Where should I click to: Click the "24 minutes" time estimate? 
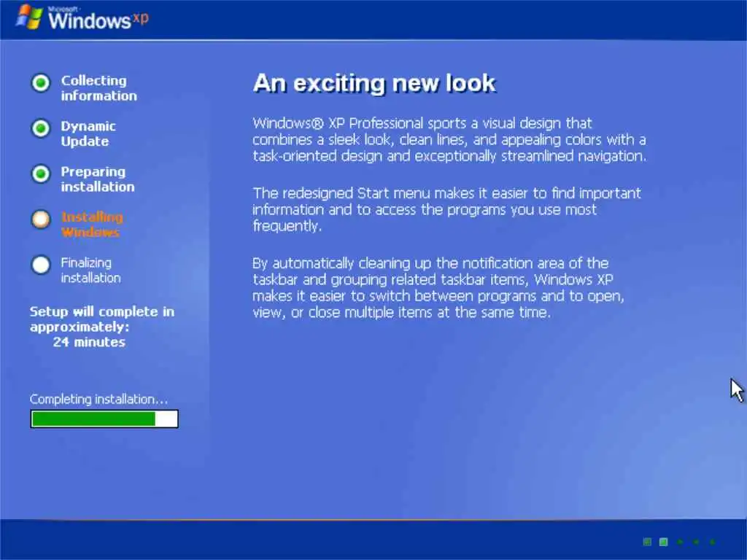[89, 342]
